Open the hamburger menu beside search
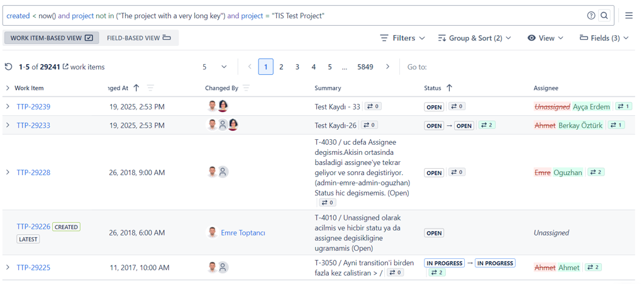This screenshot has width=644, height=284. pyautogui.click(x=629, y=16)
